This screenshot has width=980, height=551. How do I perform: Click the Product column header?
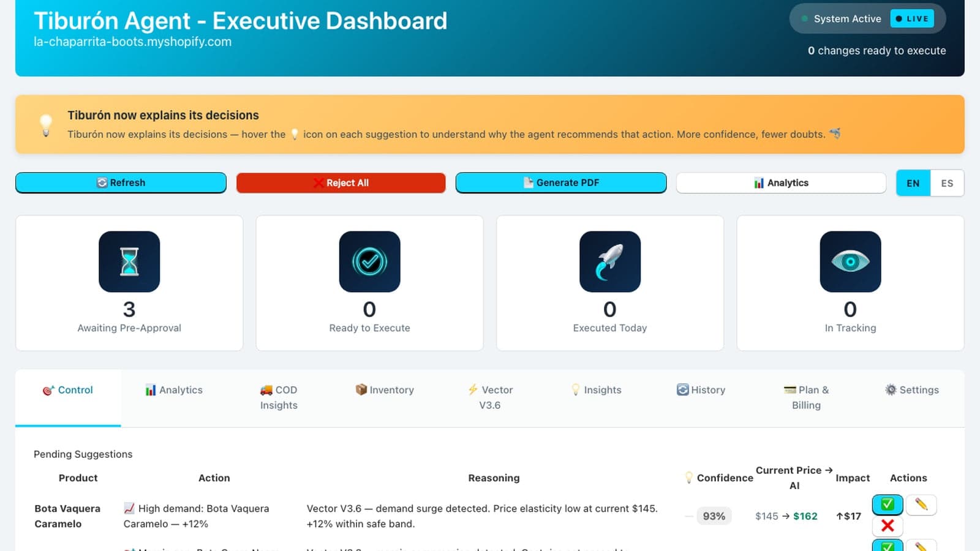click(78, 478)
